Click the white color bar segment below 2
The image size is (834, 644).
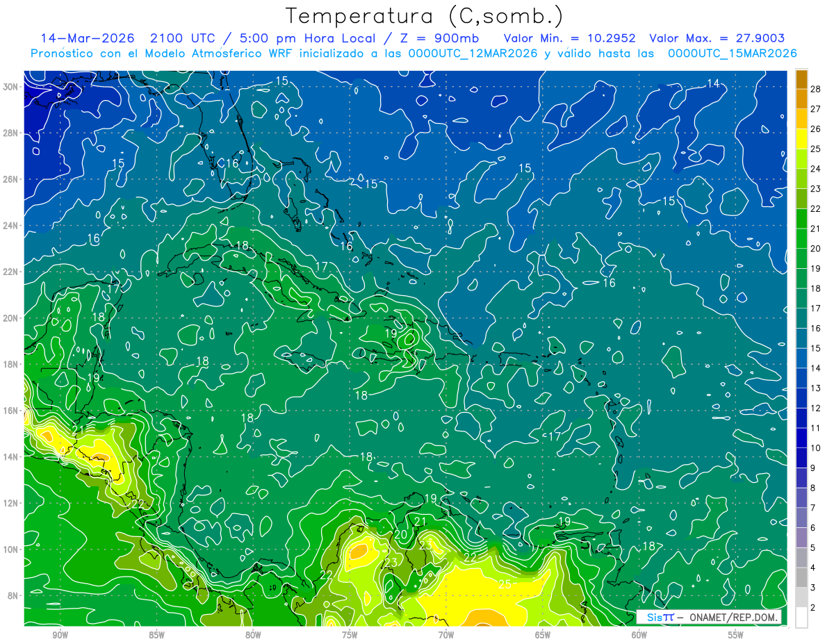tap(801, 617)
